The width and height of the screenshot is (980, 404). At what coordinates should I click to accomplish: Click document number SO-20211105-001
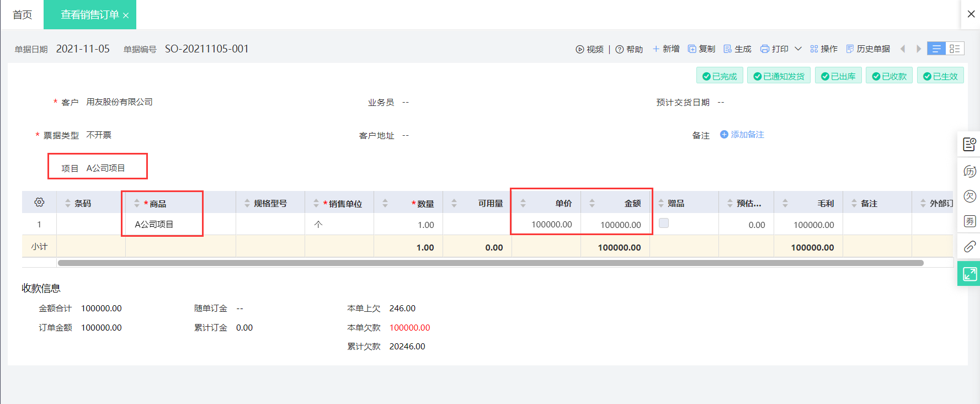click(207, 49)
